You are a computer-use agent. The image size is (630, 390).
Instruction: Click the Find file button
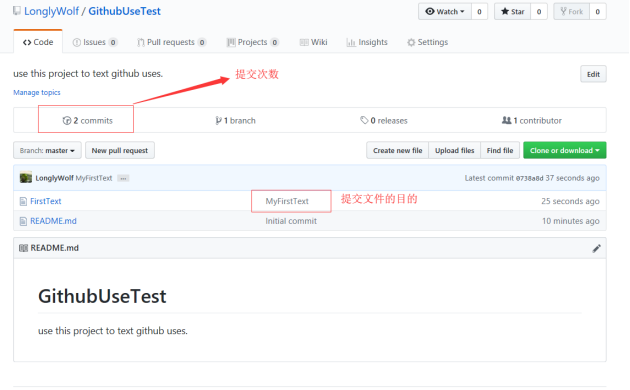(x=500, y=150)
